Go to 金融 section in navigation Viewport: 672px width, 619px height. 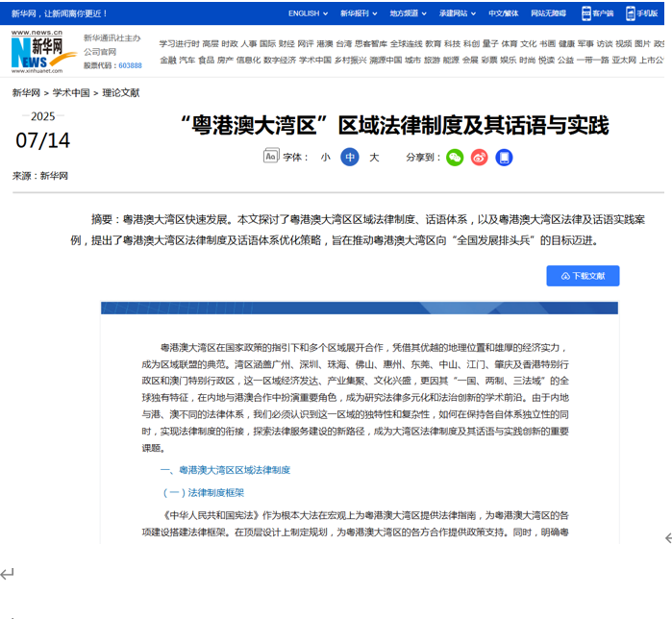[167, 60]
